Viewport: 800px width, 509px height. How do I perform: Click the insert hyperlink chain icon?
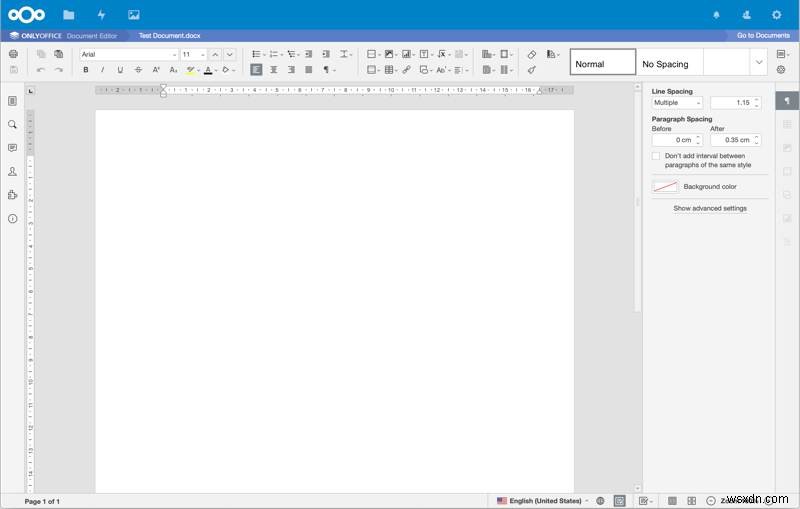click(x=407, y=70)
